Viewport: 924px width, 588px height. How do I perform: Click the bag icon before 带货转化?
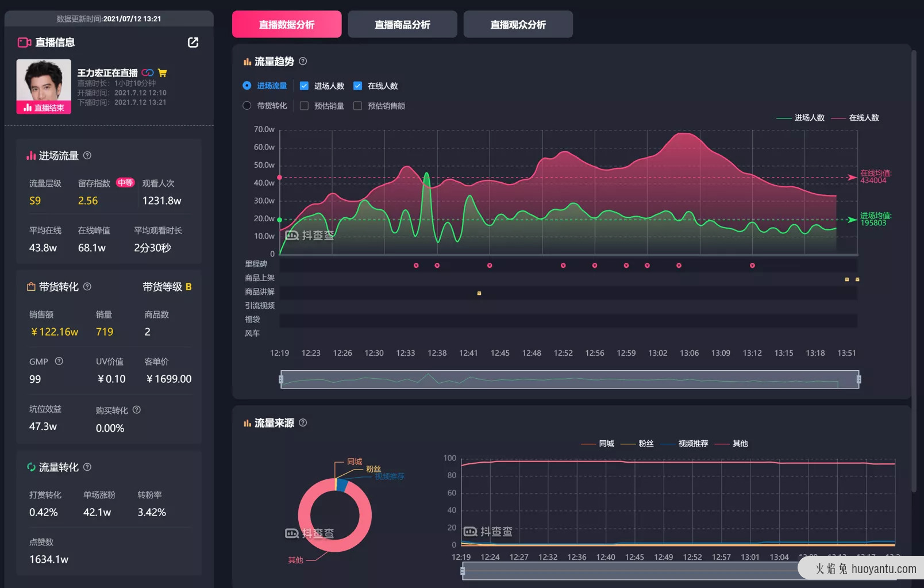click(31, 286)
